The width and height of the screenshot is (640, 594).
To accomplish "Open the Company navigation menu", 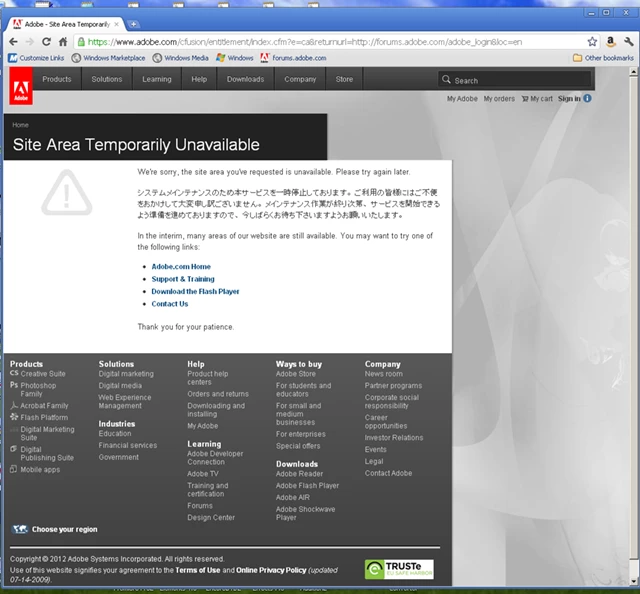I will click(300, 79).
